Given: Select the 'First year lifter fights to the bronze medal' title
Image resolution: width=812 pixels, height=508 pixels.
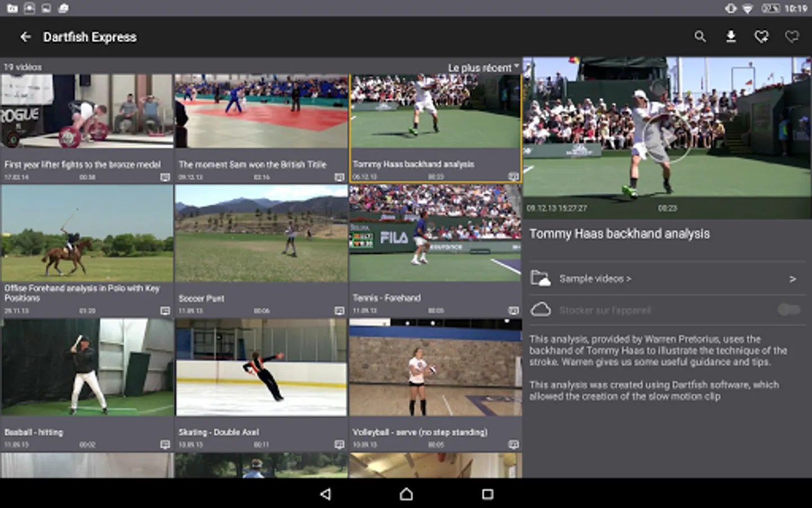Looking at the screenshot, I should coord(82,165).
